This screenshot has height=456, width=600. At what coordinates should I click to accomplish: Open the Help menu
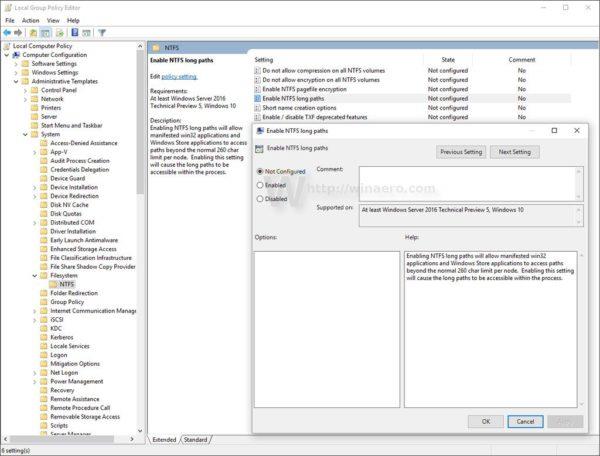pos(73,20)
